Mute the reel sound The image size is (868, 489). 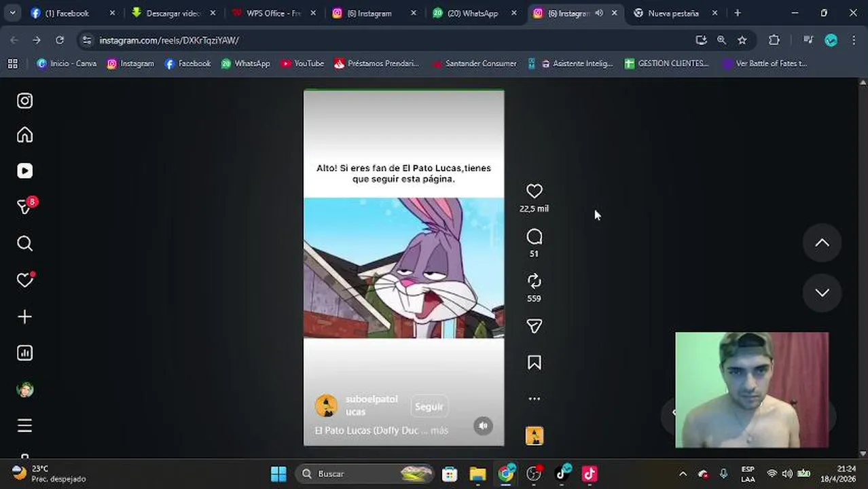[483, 426]
